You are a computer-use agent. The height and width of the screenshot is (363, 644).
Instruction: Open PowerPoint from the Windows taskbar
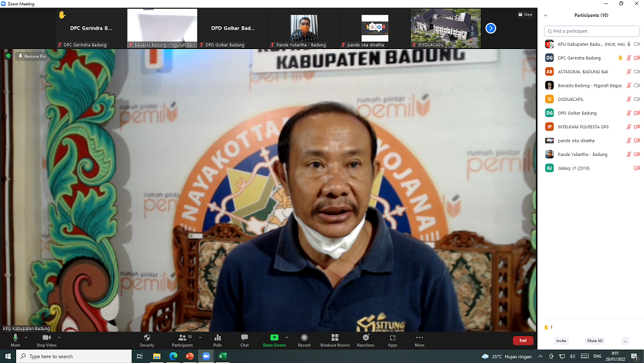coord(189,356)
